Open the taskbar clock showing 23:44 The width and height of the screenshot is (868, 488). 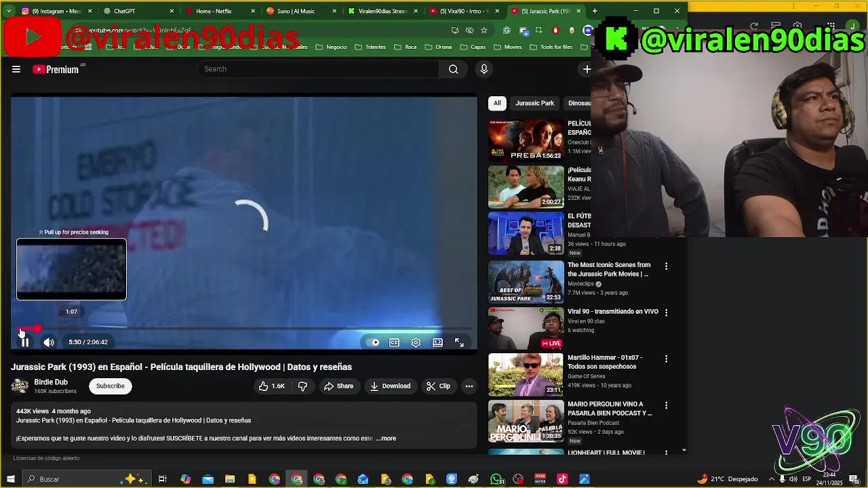829,479
